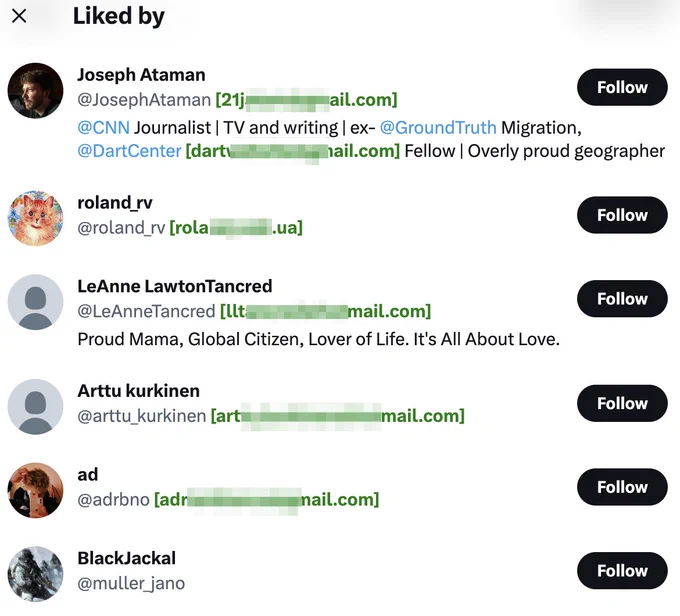The width and height of the screenshot is (680, 616).
Task: Follow Joseph Ataman
Action: click(x=622, y=87)
